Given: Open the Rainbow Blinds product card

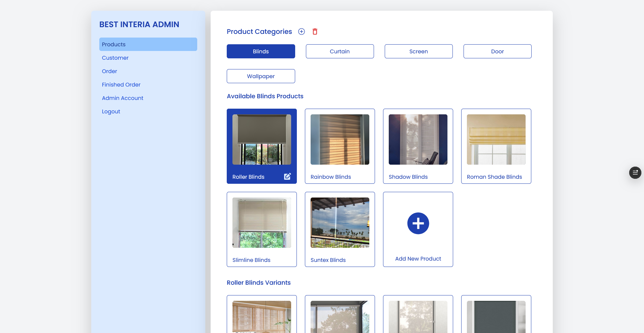Looking at the screenshot, I should coord(340,146).
